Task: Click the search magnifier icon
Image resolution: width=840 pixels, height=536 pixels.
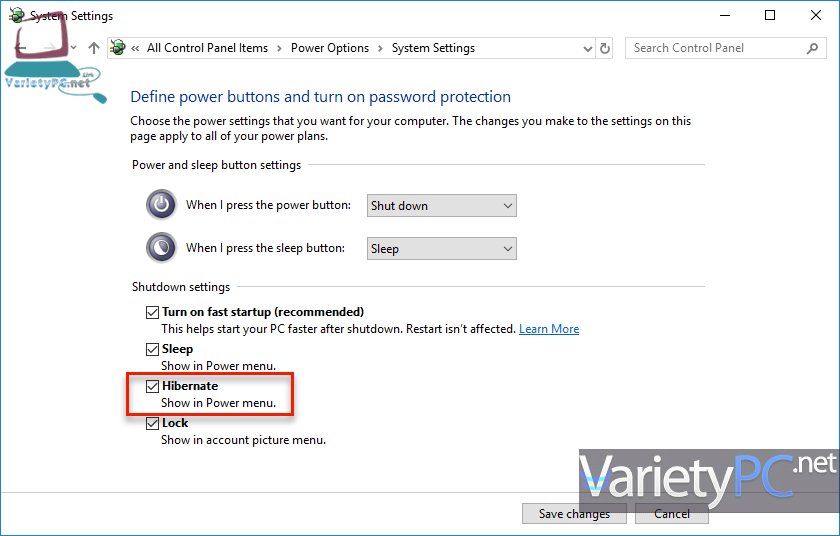Action: (x=812, y=48)
